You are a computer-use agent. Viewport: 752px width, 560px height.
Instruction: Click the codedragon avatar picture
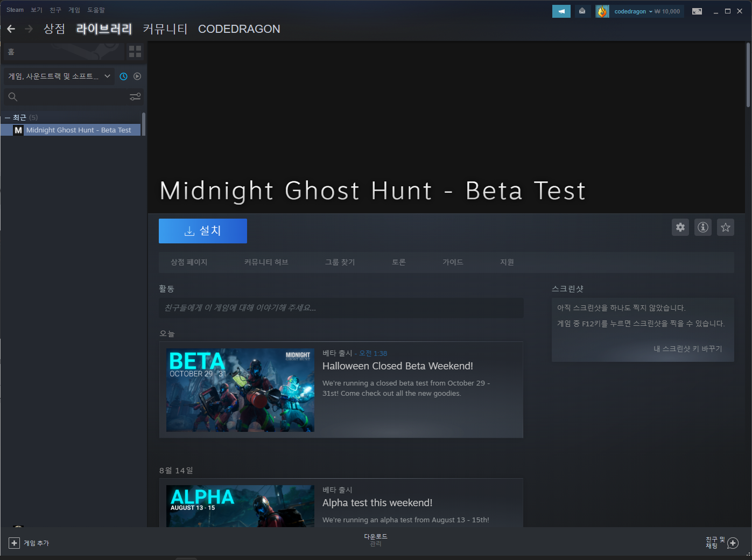[602, 11]
